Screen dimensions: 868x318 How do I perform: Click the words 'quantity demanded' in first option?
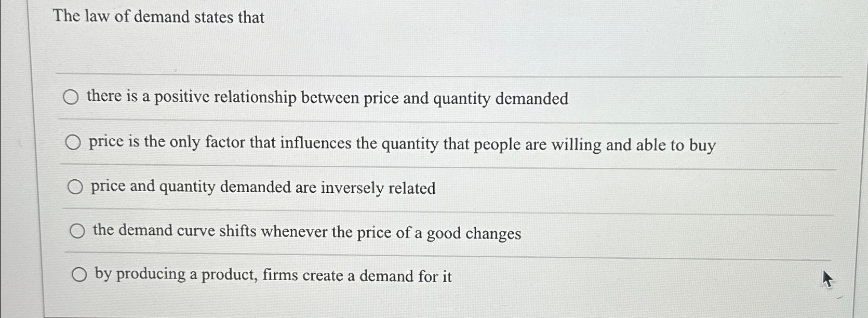[501, 99]
